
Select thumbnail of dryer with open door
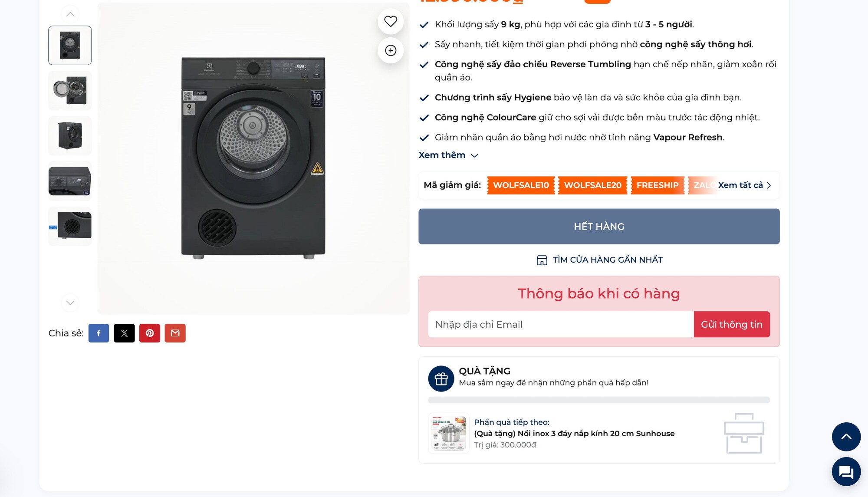70,90
